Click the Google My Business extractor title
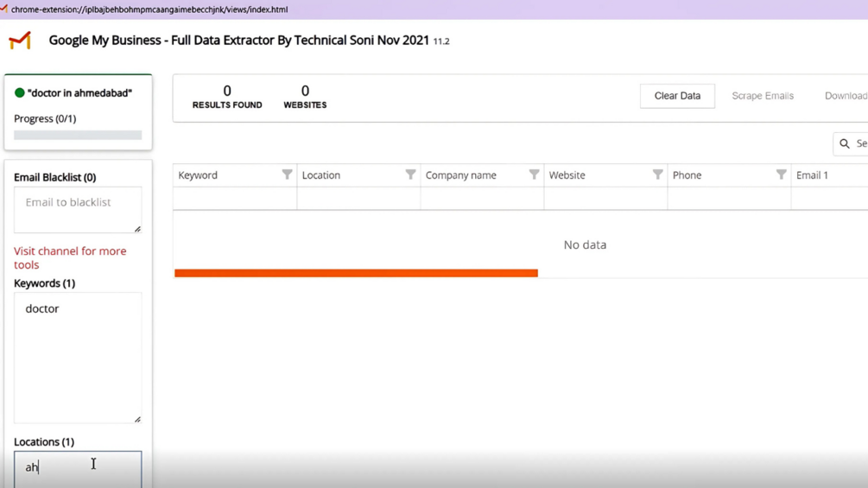Viewport: 868px width, 488px height. [x=238, y=41]
